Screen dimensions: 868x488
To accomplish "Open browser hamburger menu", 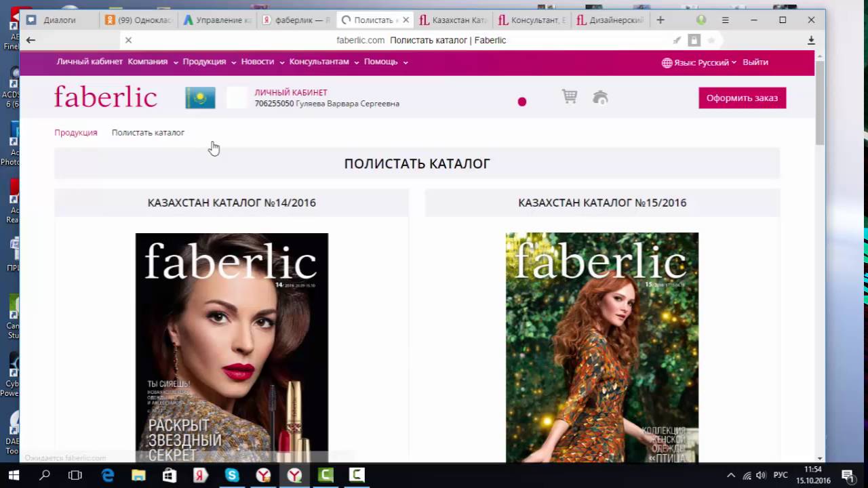I will pos(726,20).
